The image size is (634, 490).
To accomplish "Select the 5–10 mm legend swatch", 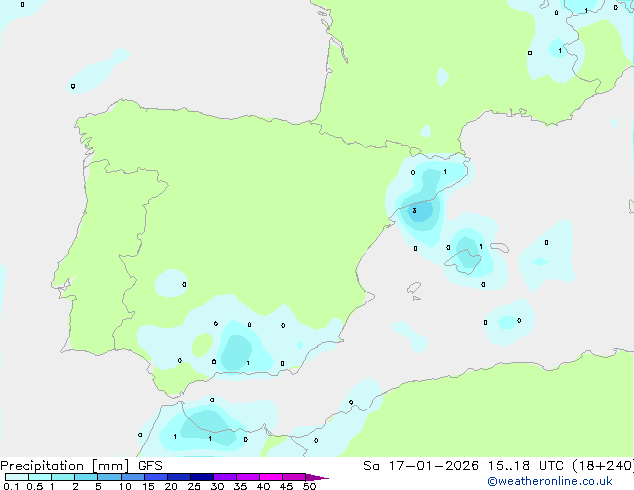I will pos(109,477).
